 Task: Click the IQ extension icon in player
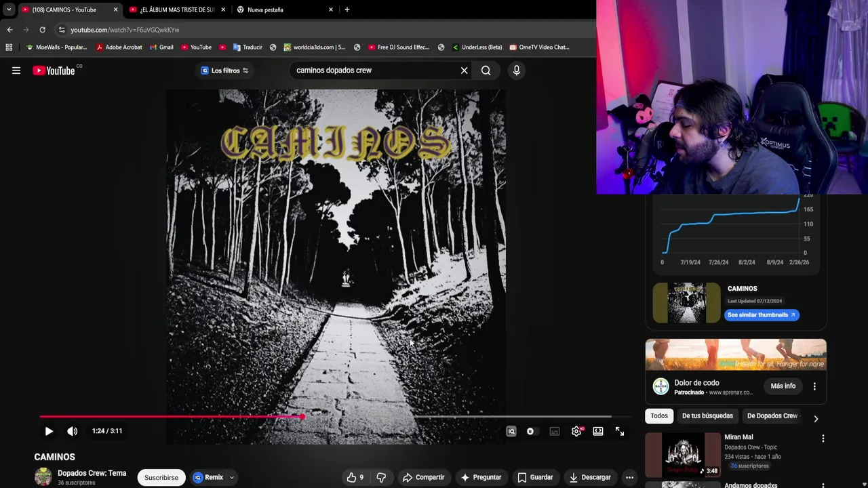pyautogui.click(x=511, y=431)
